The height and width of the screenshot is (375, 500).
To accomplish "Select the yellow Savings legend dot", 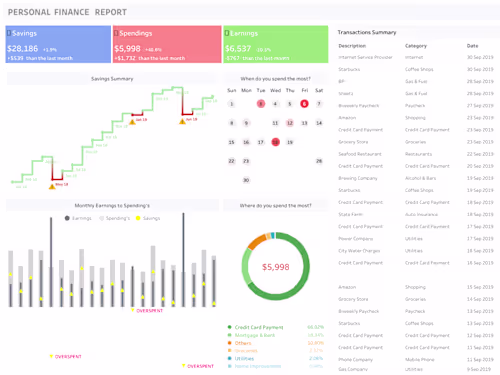I will pos(138,218).
